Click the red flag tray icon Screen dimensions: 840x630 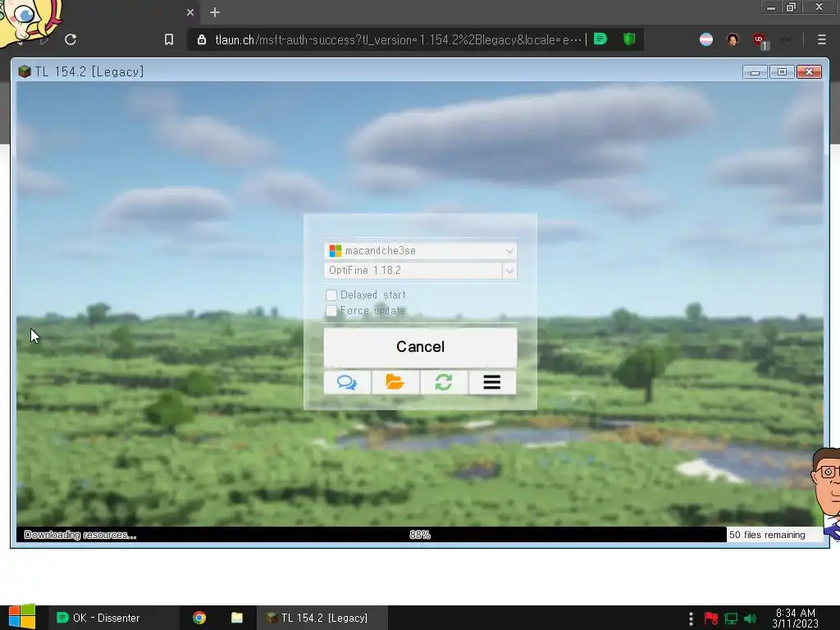click(711, 619)
